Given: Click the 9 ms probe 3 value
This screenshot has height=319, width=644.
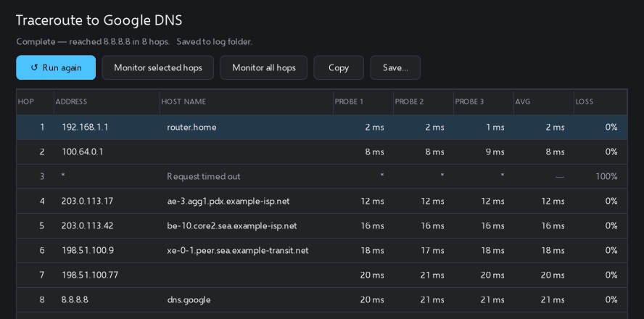Looking at the screenshot, I should tap(495, 152).
